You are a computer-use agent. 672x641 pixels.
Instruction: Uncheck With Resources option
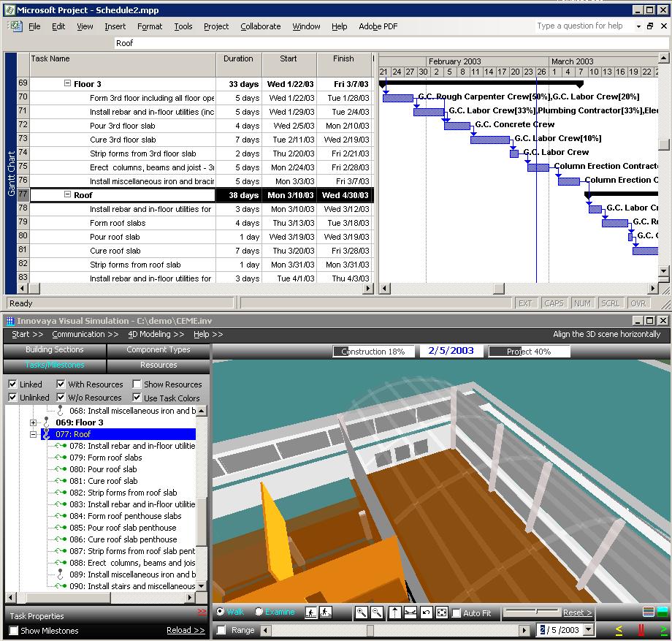[x=61, y=384]
